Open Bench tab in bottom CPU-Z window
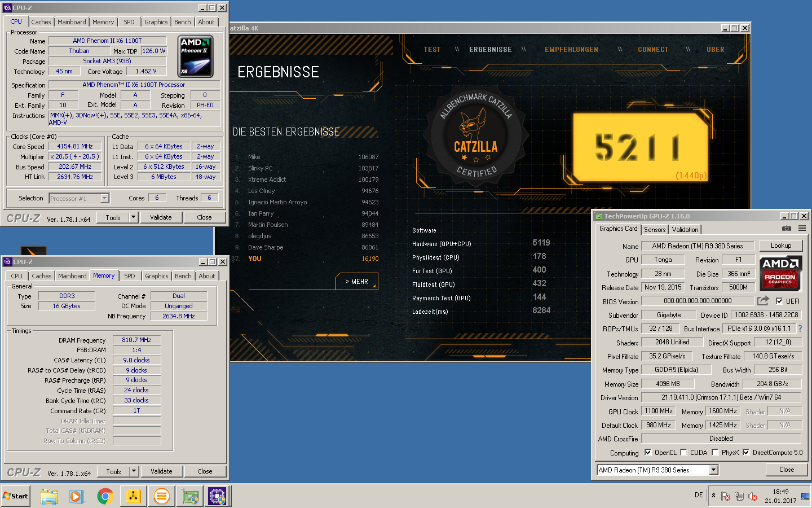812x508 pixels. 183,276
